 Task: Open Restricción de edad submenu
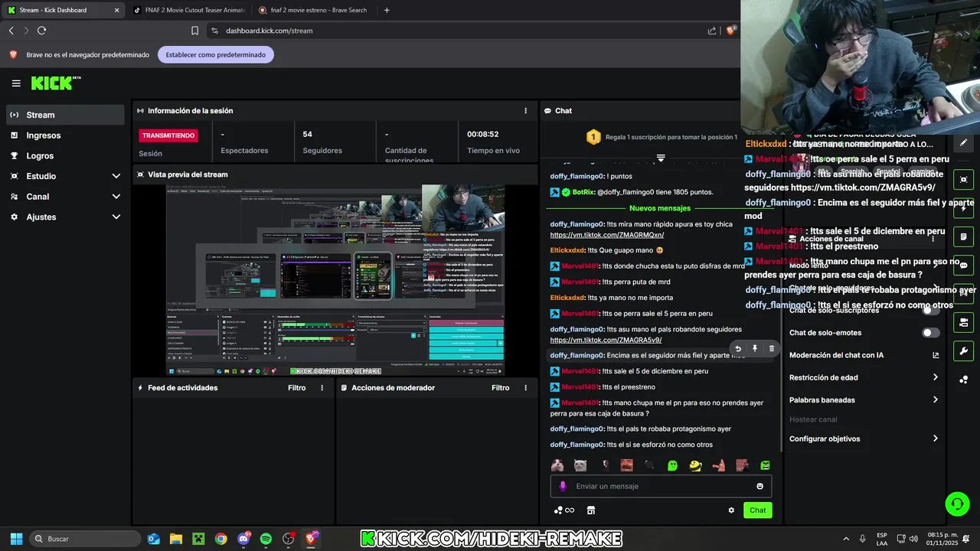point(864,377)
